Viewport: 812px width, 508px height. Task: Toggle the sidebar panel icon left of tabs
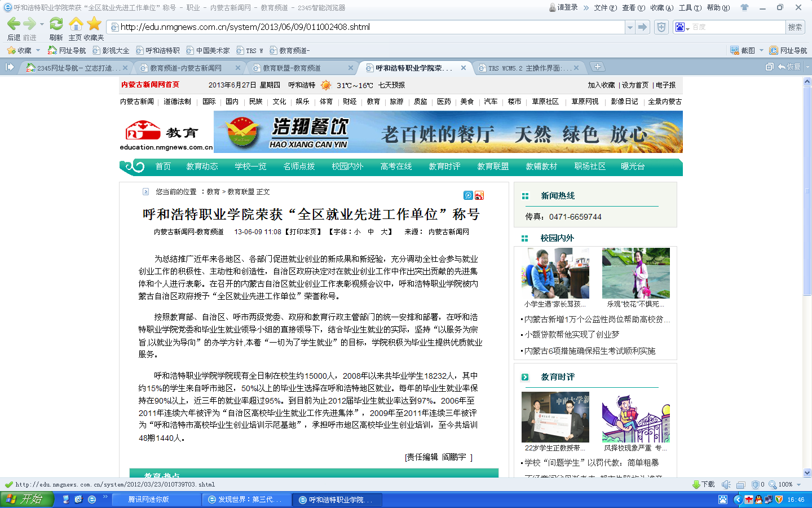(x=10, y=67)
